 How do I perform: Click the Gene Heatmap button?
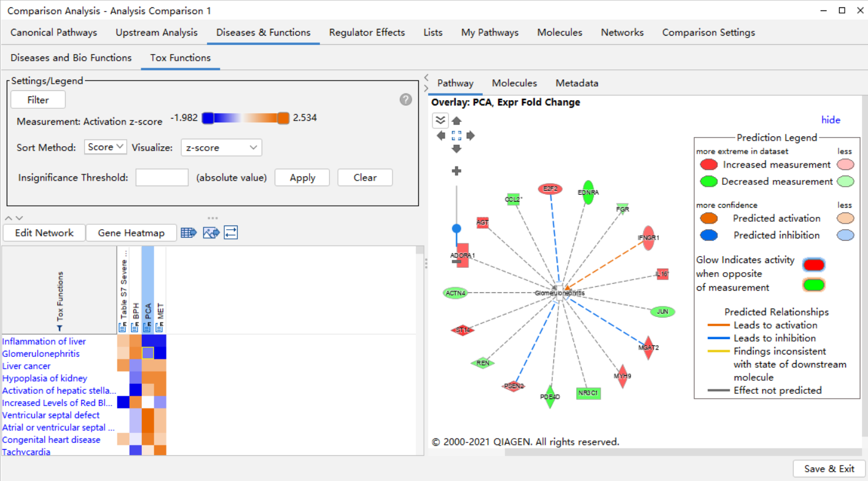tap(131, 233)
